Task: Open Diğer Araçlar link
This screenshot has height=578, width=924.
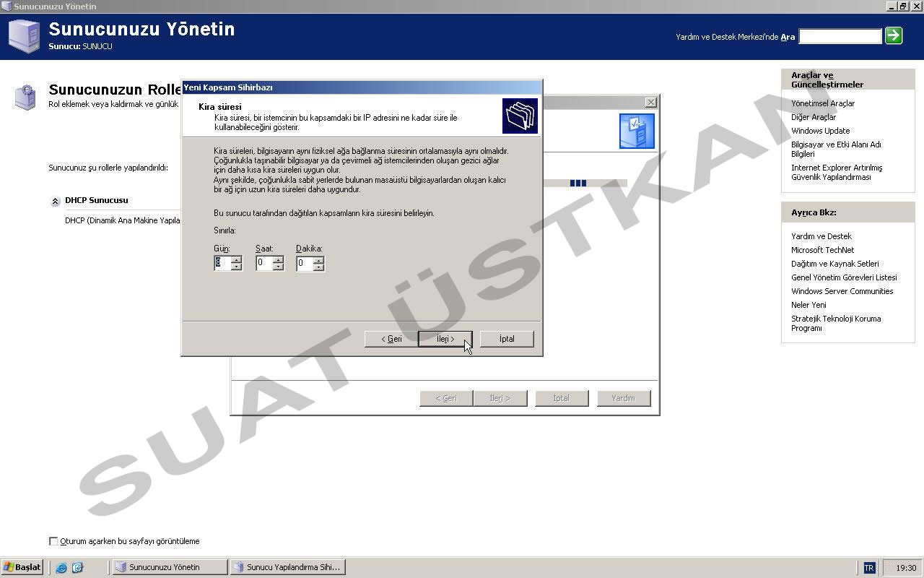Action: (x=814, y=117)
